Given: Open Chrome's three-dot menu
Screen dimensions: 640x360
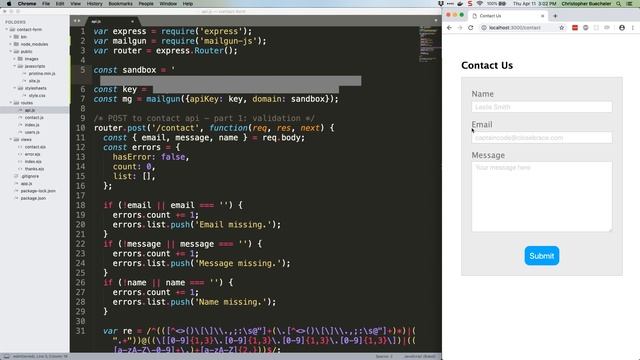Looking at the screenshot, I should click(633, 28).
